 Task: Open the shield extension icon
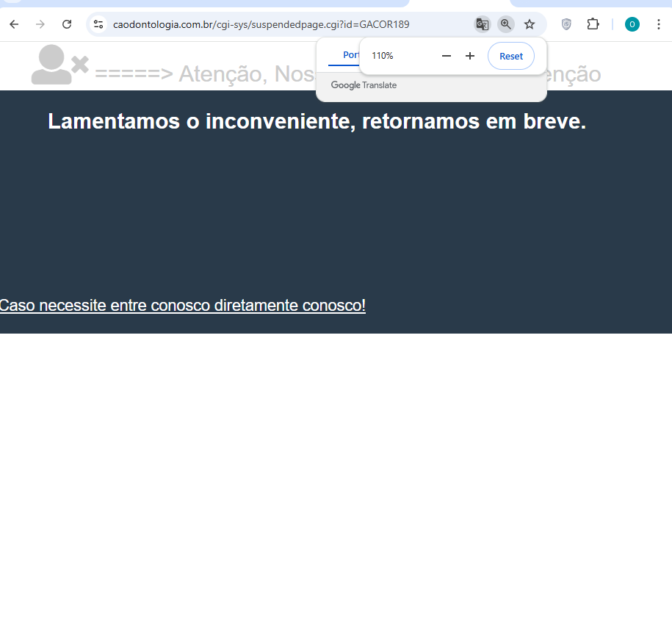(x=566, y=24)
